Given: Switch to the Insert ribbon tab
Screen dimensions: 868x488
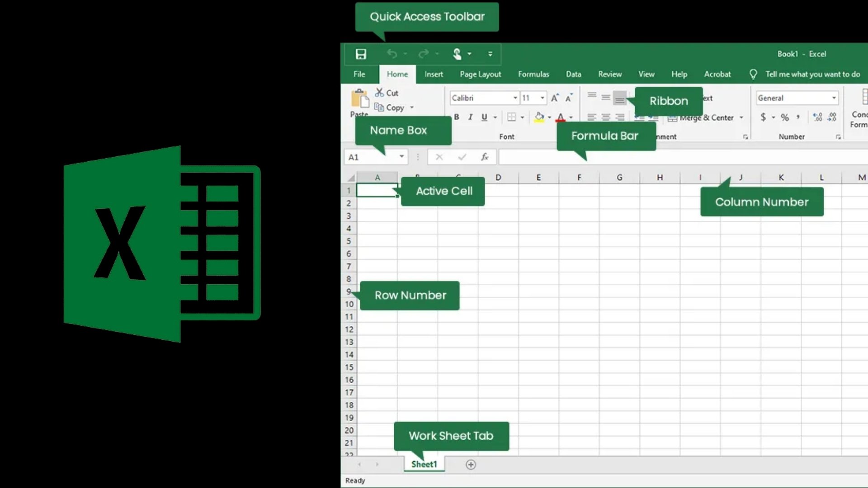Looking at the screenshot, I should click(434, 74).
